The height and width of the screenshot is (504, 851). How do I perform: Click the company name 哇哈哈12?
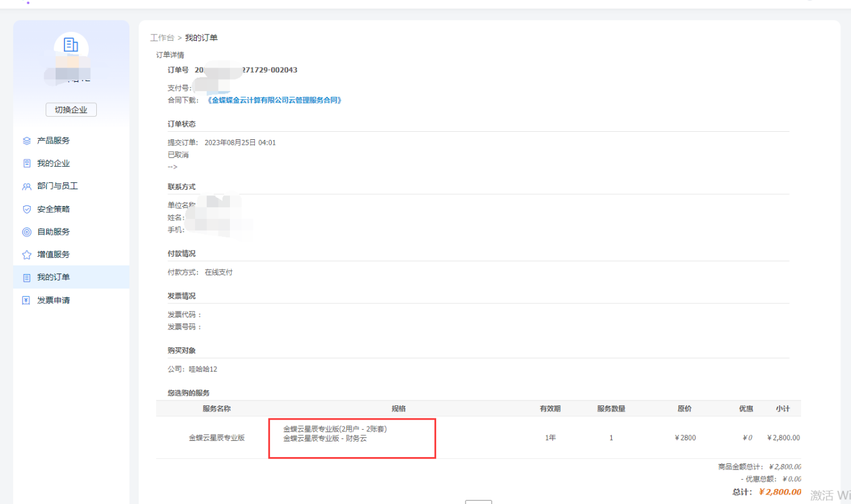point(203,369)
